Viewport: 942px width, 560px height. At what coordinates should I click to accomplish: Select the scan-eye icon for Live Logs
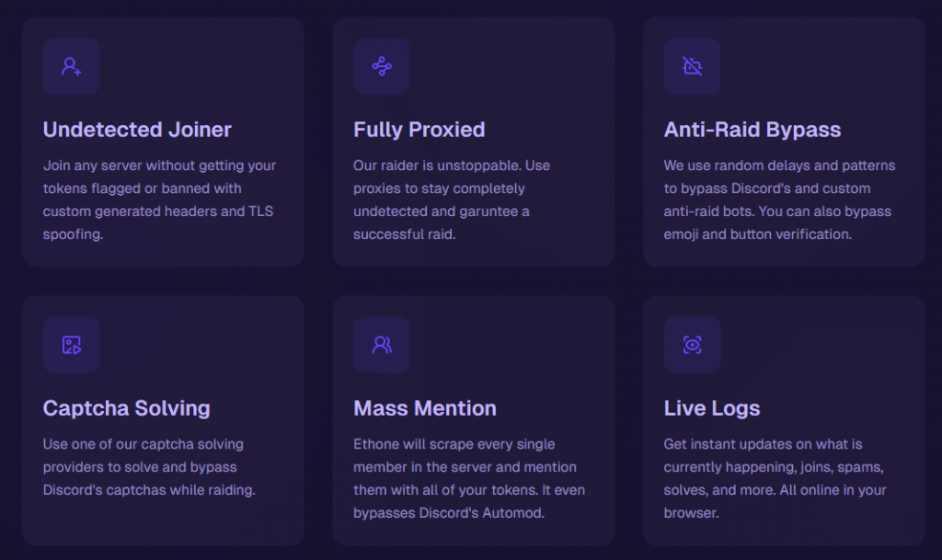click(x=693, y=345)
